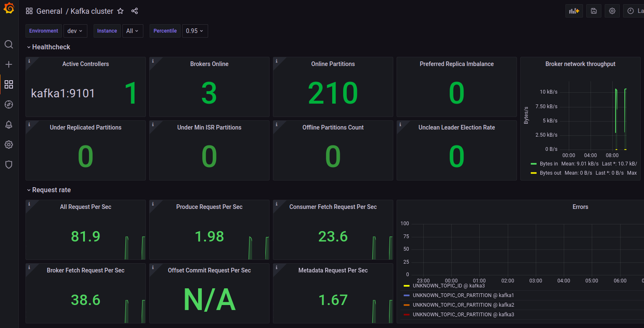Click the Percentile variable label
The image size is (644, 328).
(x=165, y=31)
